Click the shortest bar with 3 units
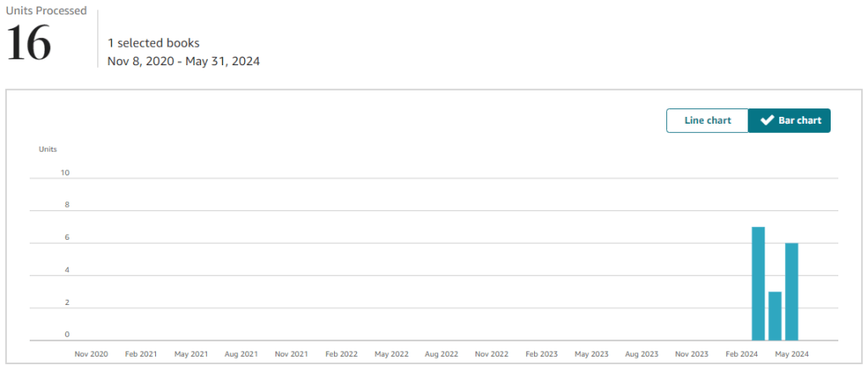The image size is (868, 371). click(775, 316)
